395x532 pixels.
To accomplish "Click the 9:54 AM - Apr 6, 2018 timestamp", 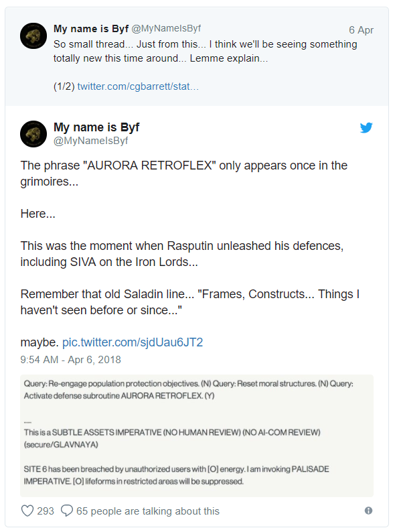I will coord(70,360).
